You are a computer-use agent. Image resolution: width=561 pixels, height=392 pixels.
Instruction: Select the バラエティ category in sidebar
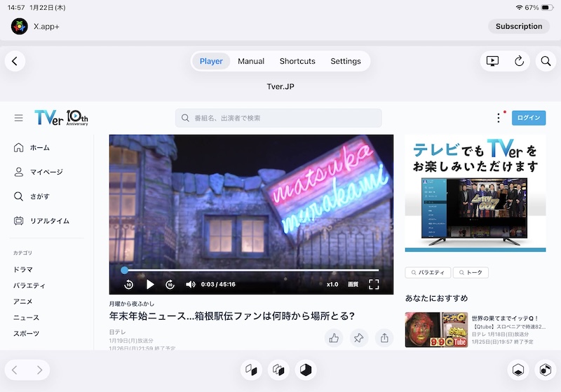[x=29, y=285]
